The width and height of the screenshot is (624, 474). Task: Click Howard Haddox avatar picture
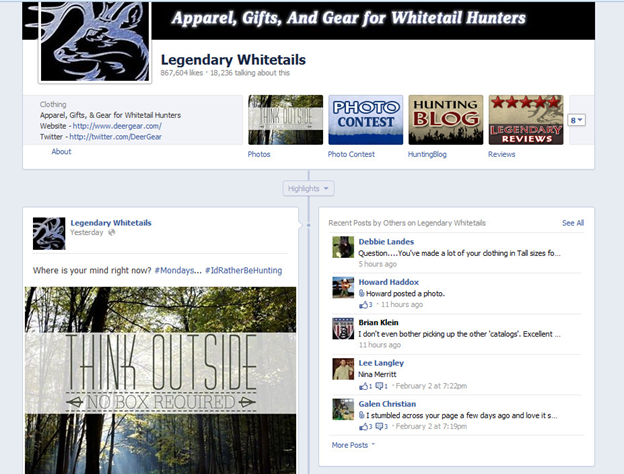click(343, 288)
